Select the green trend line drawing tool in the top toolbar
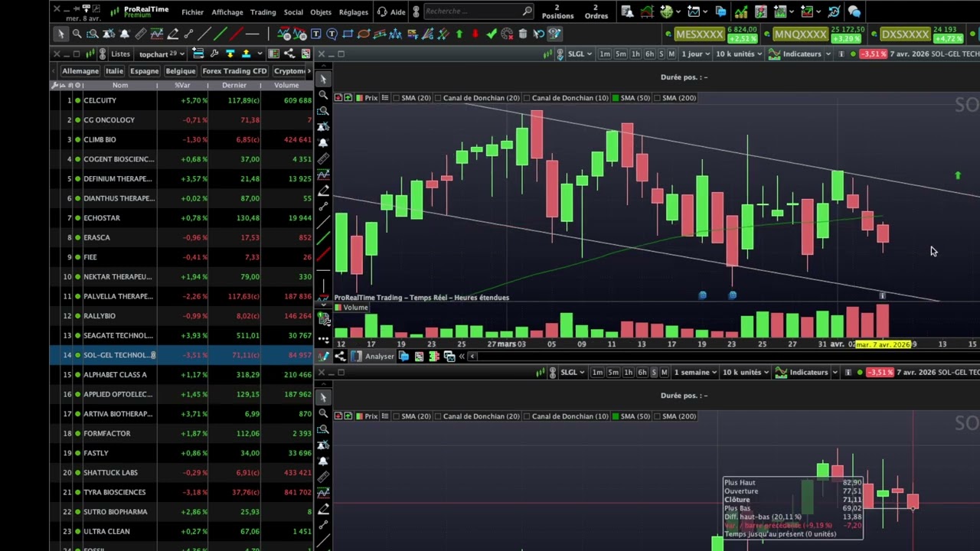 click(x=220, y=34)
